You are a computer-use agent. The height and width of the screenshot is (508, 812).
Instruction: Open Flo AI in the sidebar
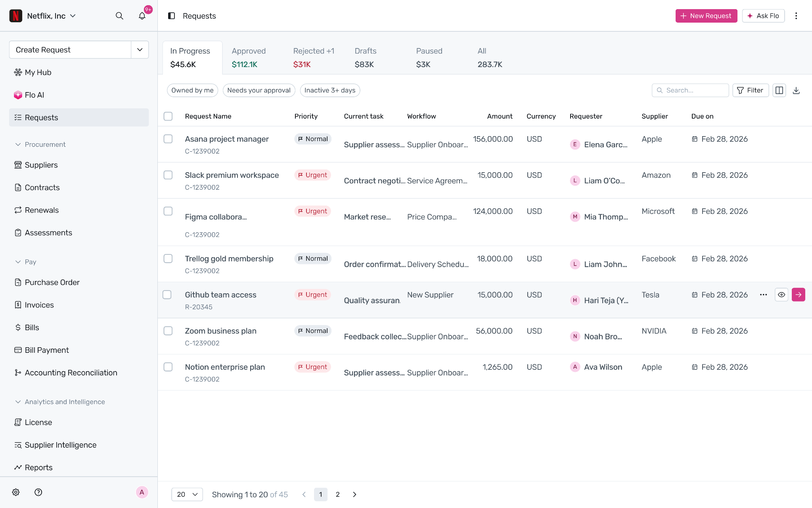click(79, 95)
